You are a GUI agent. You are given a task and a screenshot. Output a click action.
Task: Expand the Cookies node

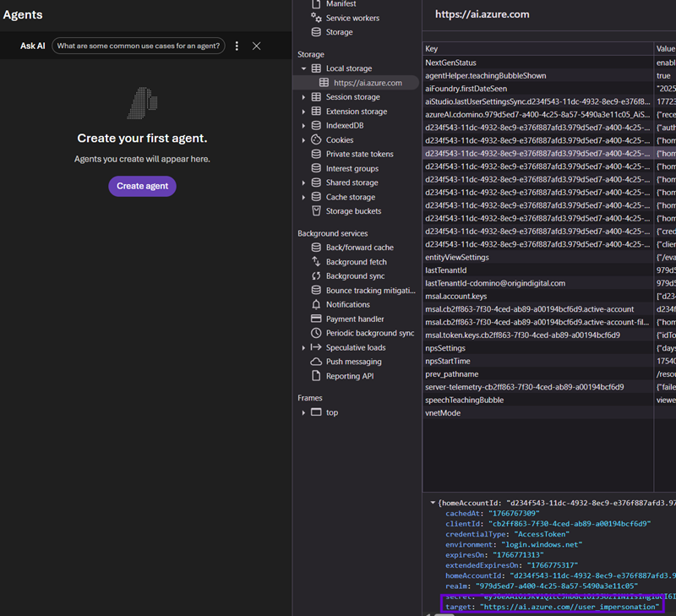click(303, 140)
